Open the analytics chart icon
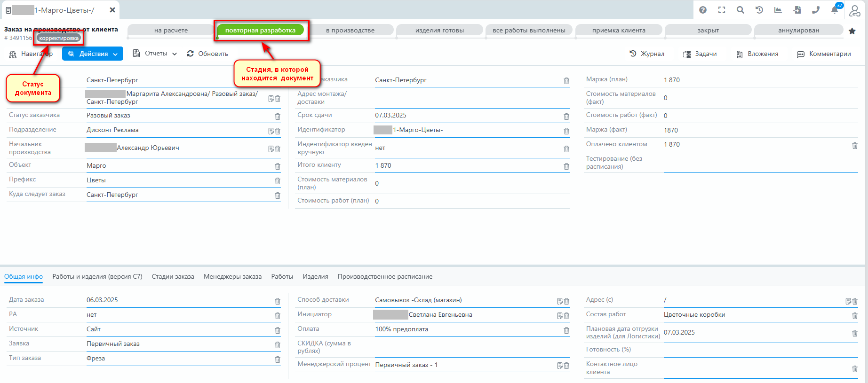 [778, 10]
